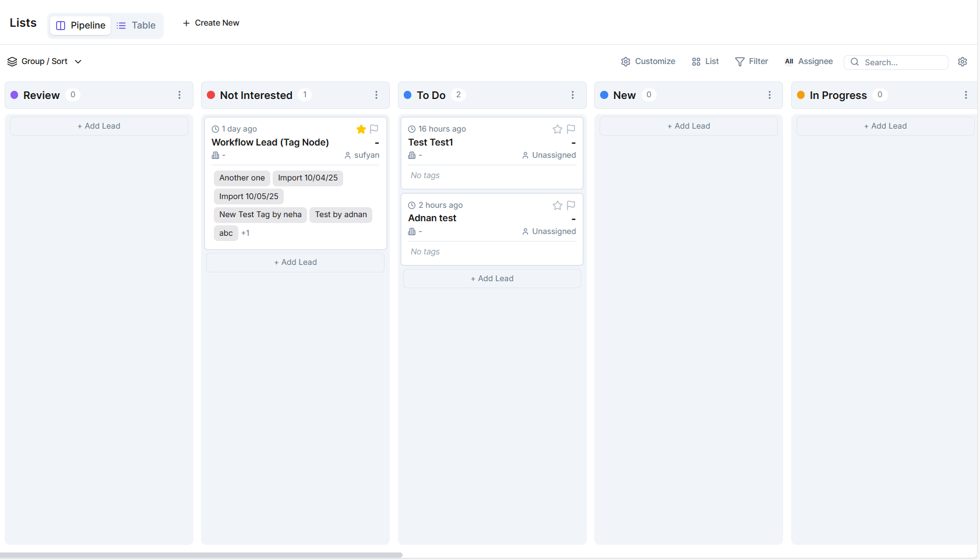Star the Adnan test lead
This screenshot has height=560, width=980.
click(558, 205)
